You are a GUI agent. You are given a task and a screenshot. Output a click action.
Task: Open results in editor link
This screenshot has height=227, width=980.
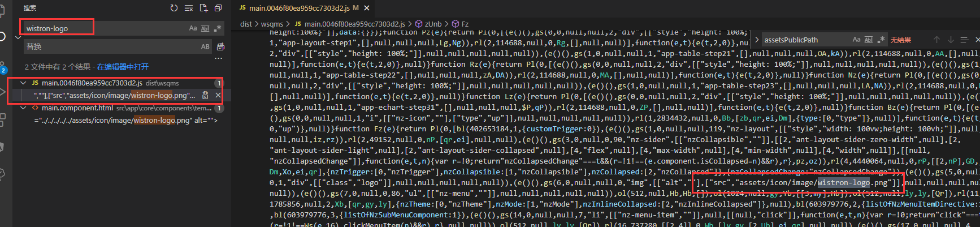(123, 67)
